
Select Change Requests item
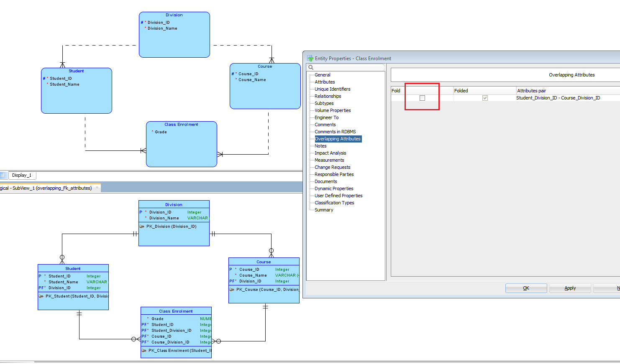point(333,167)
